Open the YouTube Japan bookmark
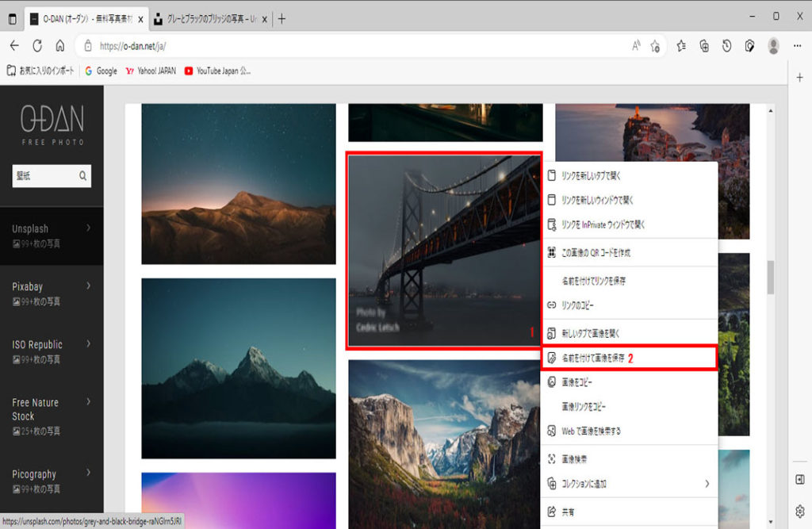The height and width of the screenshot is (529, 812). 217,71
